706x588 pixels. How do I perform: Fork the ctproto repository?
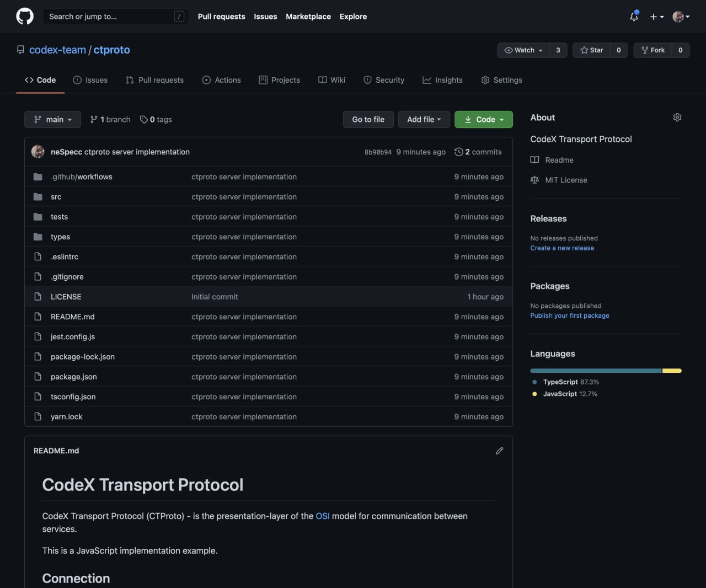click(x=653, y=50)
